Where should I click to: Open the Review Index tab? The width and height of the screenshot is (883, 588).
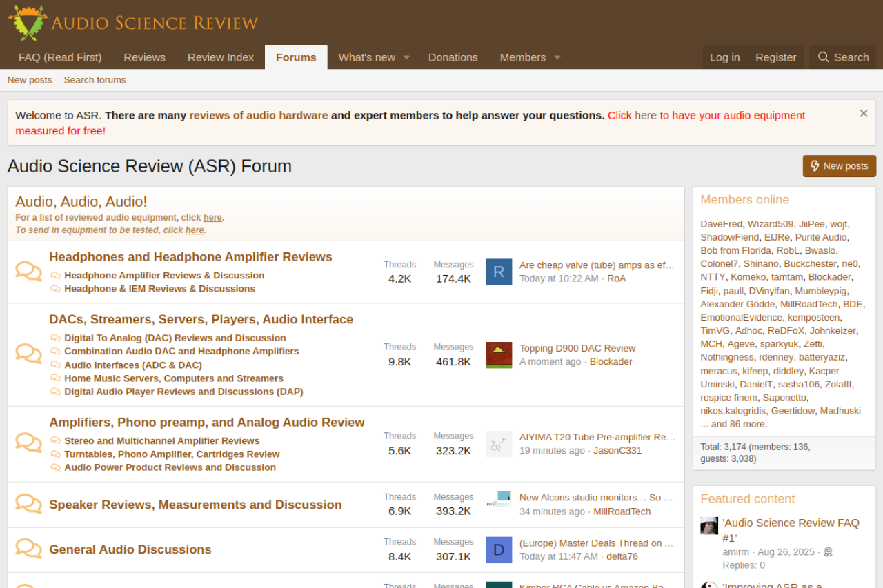221,57
